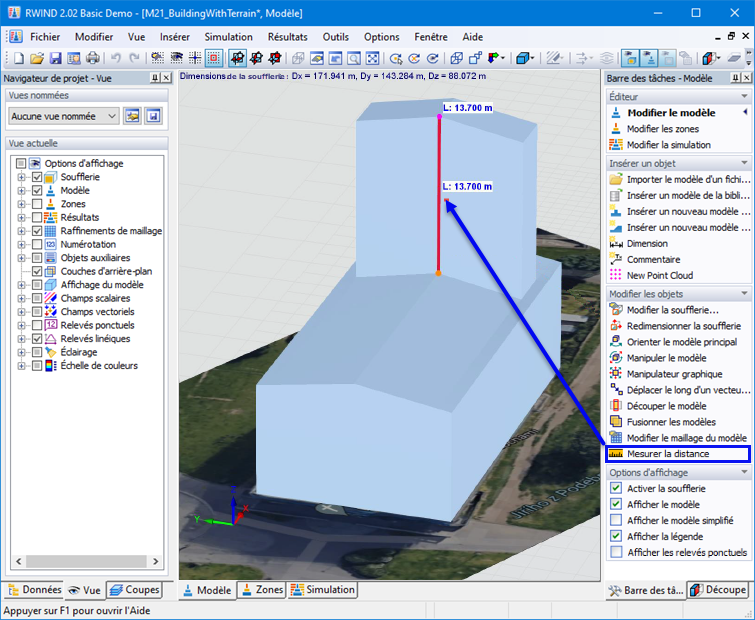
Task: Open the Fichier menu
Action: click(x=45, y=37)
